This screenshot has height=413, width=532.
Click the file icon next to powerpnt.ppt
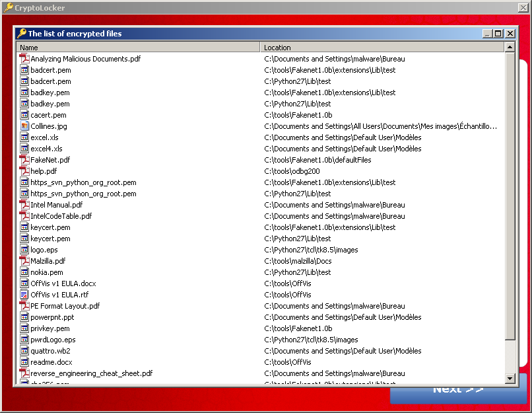(24, 317)
